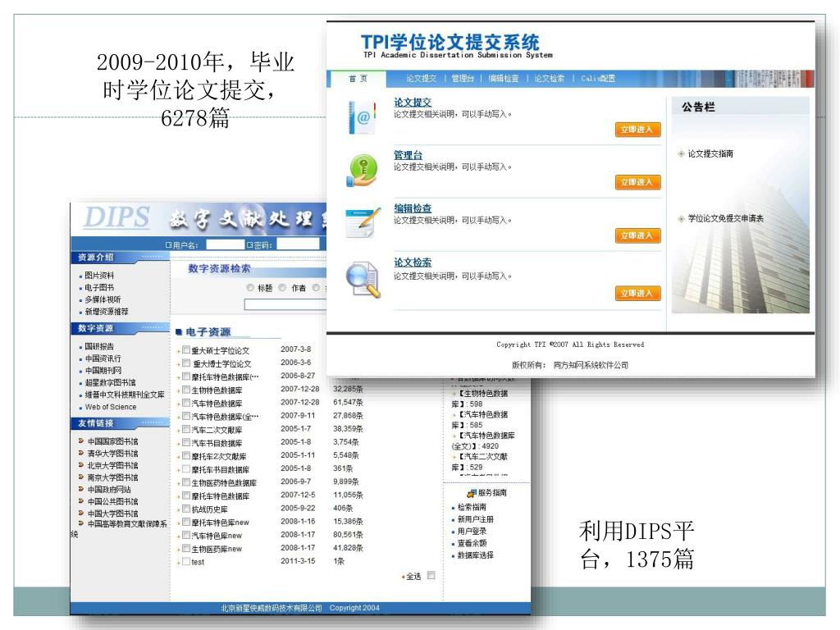The width and height of the screenshot is (840, 630).
Task: Click the 管理台 green key icon
Action: tap(363, 171)
